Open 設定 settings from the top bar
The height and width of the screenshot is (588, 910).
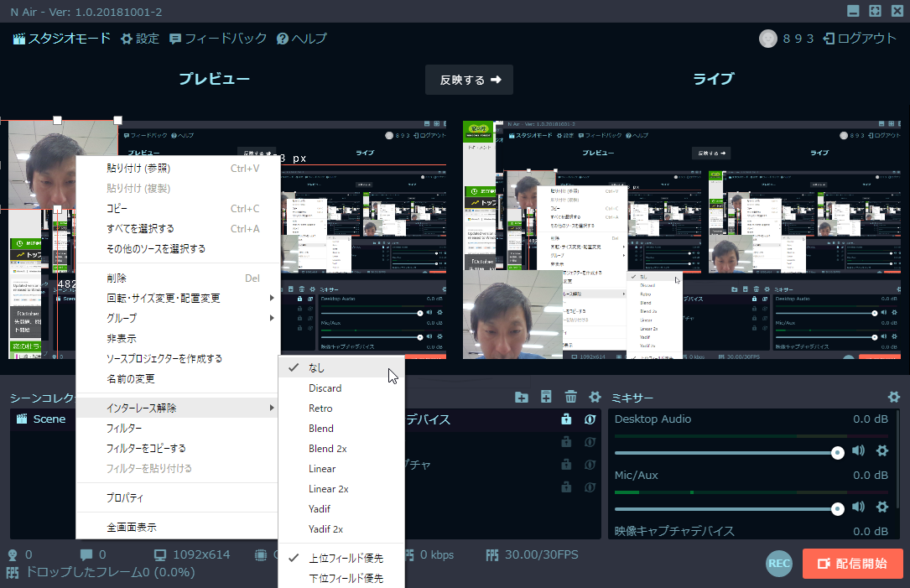click(x=140, y=39)
